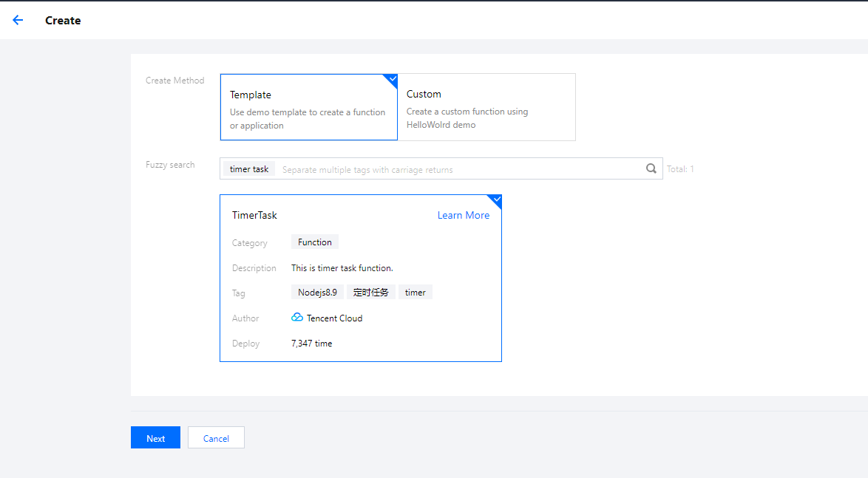Click the Create page heading
Image resolution: width=868 pixels, height=478 pixels.
63,21
